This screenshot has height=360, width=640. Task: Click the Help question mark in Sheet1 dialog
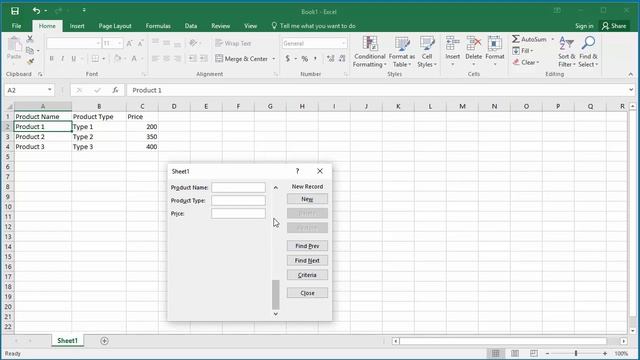pos(297,171)
